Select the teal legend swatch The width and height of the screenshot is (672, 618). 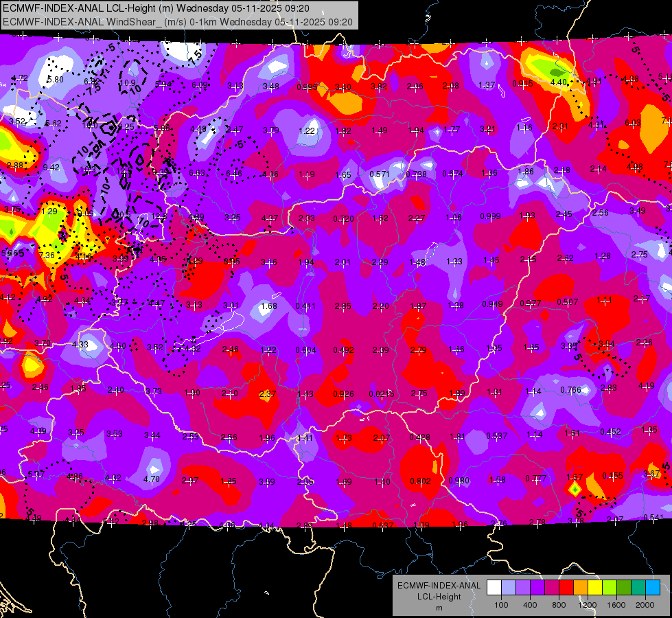[638, 587]
